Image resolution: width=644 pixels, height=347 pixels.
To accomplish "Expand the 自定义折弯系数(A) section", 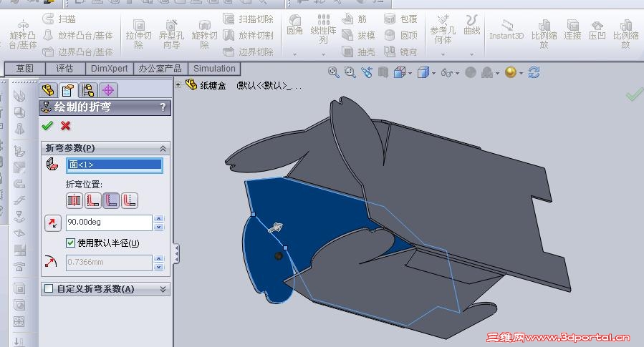I will coord(163,289).
